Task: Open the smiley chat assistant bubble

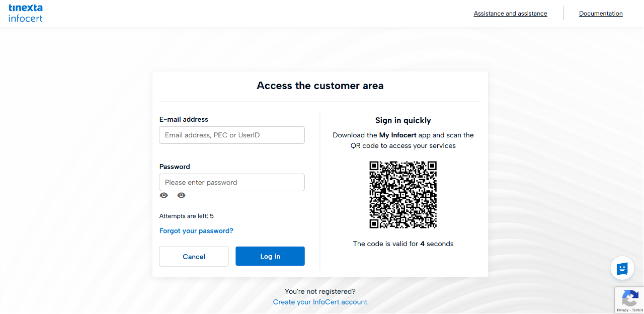Action: coord(622,268)
